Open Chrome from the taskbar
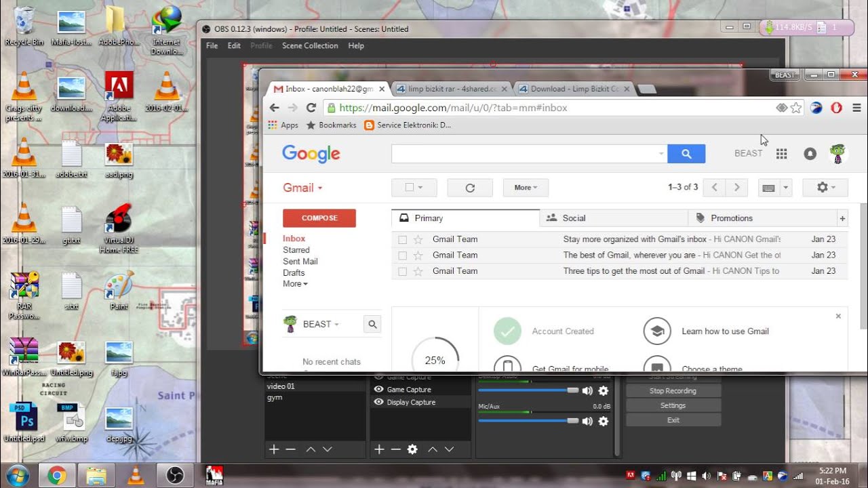Viewport: 868px width, 488px height. click(x=57, y=476)
